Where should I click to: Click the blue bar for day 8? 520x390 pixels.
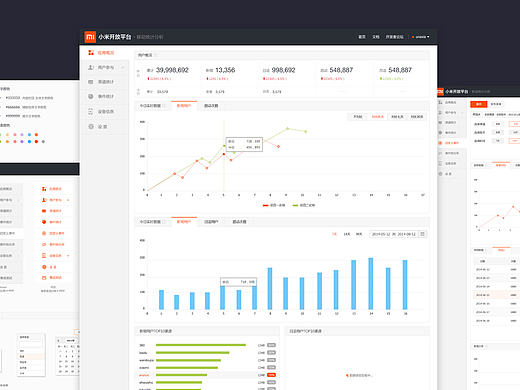point(270,289)
